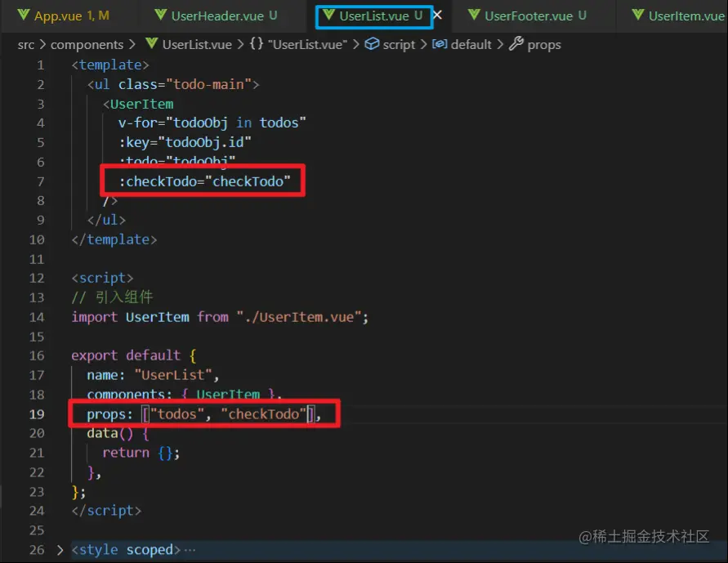Open the components breadcrumb folder

[x=87, y=45]
